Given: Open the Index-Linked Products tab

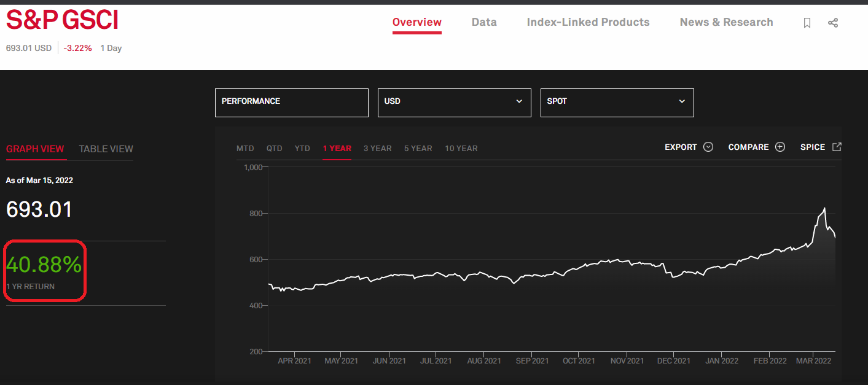Looking at the screenshot, I should tap(588, 22).
